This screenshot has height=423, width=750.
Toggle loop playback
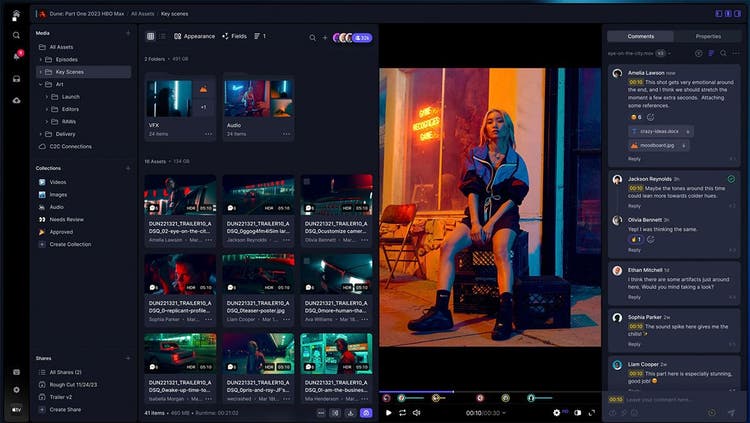[x=402, y=412]
